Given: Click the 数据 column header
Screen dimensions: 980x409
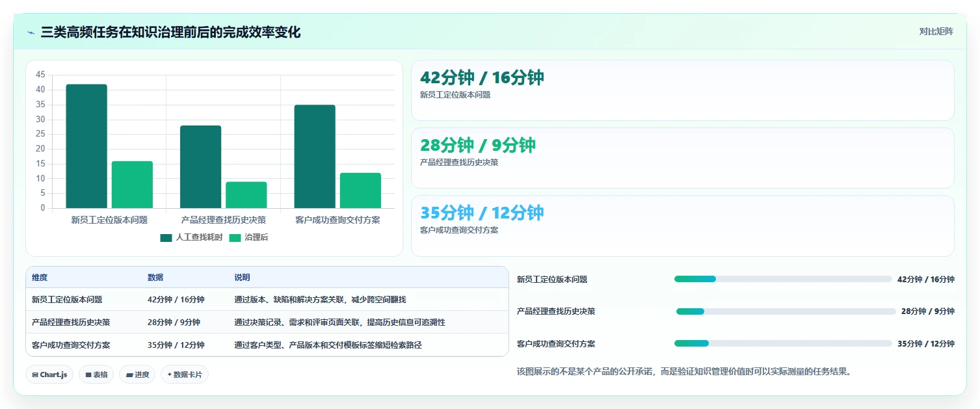Looking at the screenshot, I should click(x=155, y=278).
